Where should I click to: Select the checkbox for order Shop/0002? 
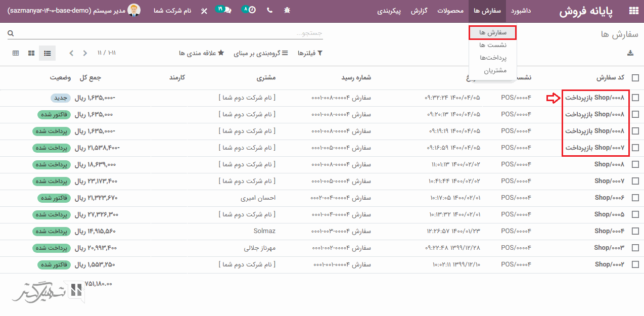(635, 264)
